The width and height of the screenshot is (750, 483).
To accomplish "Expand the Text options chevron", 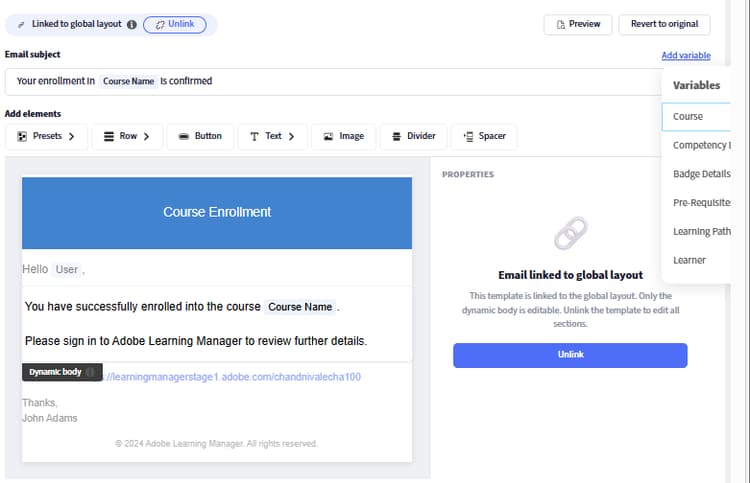I will (291, 136).
